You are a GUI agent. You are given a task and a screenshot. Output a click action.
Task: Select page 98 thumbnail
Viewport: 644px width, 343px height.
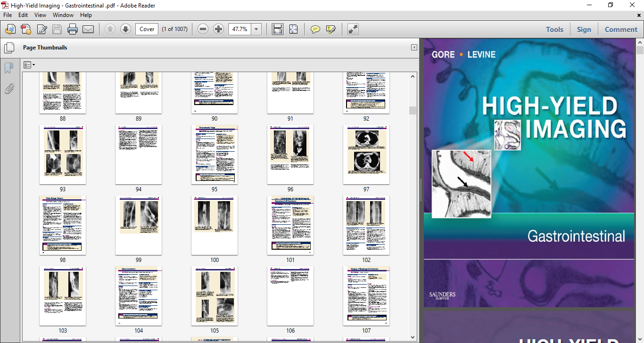click(63, 225)
